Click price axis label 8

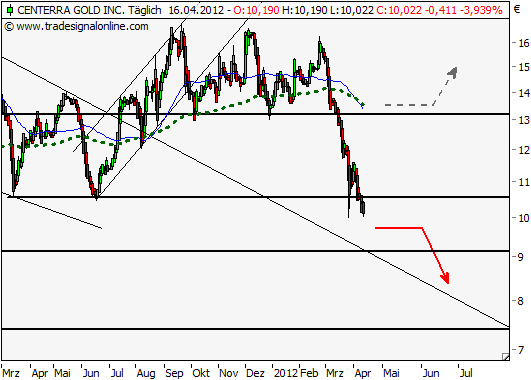[x=520, y=301]
